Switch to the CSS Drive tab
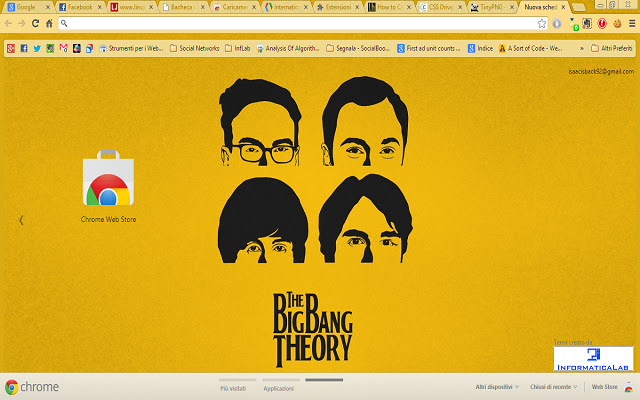Screen dimensions: 640x400 [x=438, y=7]
